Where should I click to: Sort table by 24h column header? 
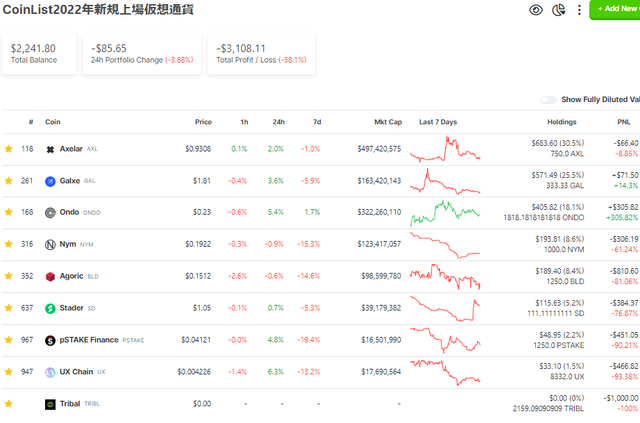point(277,122)
